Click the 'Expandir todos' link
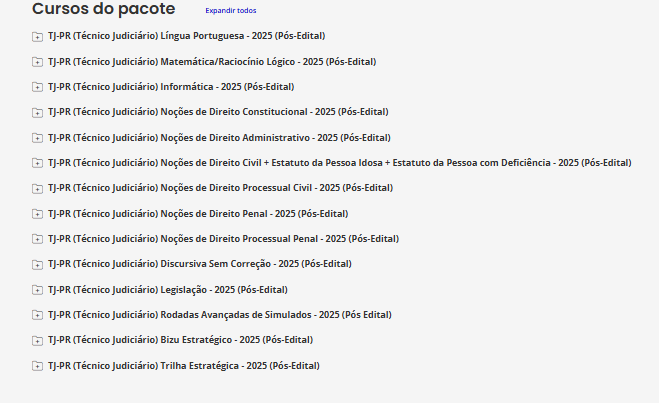This screenshot has height=403, width=659. click(x=231, y=11)
